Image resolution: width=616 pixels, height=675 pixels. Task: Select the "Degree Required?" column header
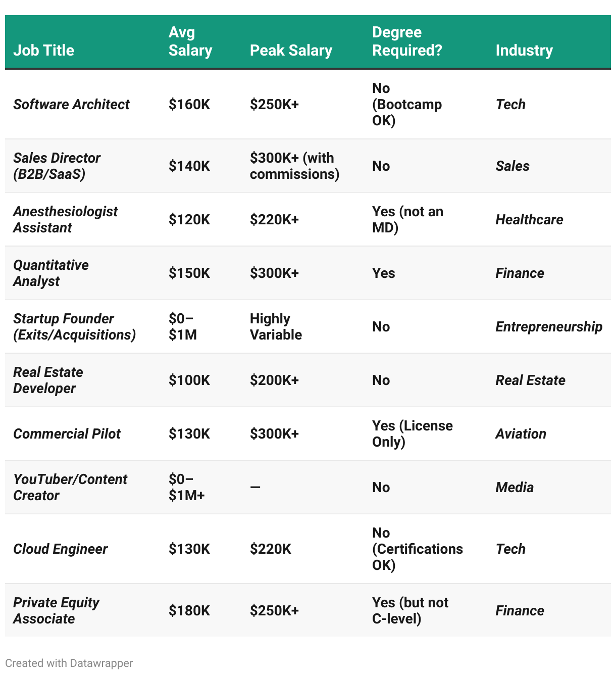click(x=407, y=41)
